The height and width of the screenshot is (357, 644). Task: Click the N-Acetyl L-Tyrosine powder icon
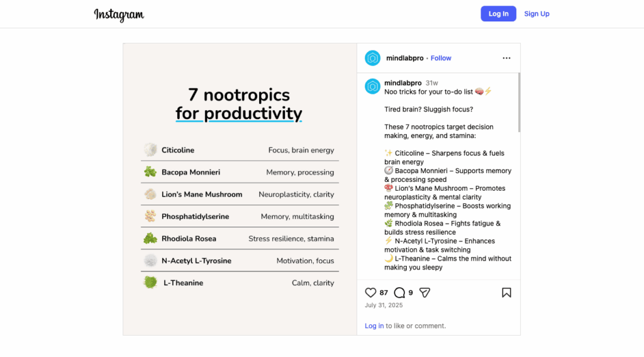coord(150,260)
